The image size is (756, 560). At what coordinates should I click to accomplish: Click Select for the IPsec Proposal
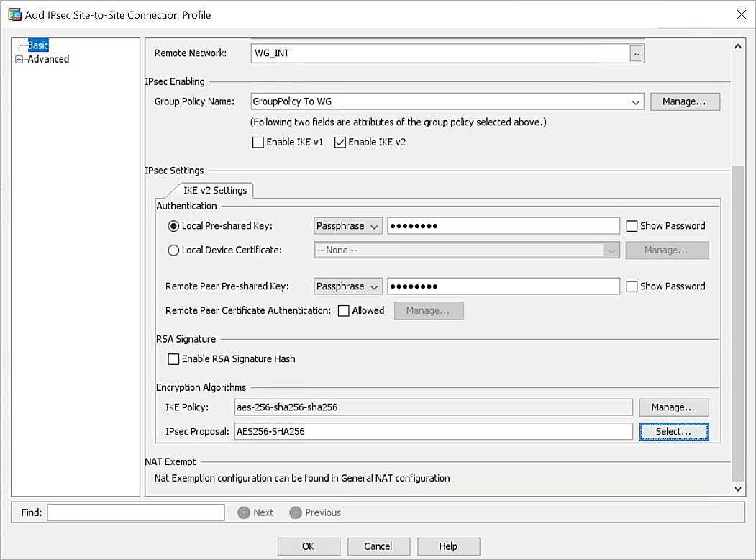pos(673,431)
